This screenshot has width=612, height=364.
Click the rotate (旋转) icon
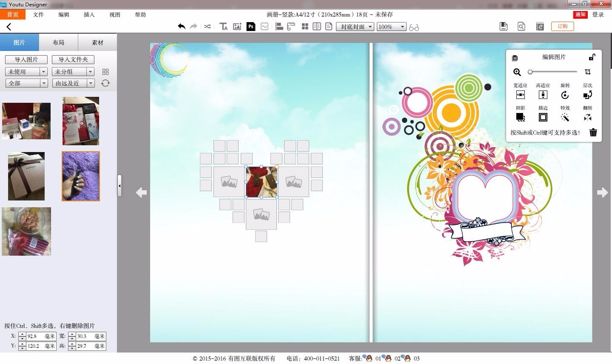(x=565, y=95)
